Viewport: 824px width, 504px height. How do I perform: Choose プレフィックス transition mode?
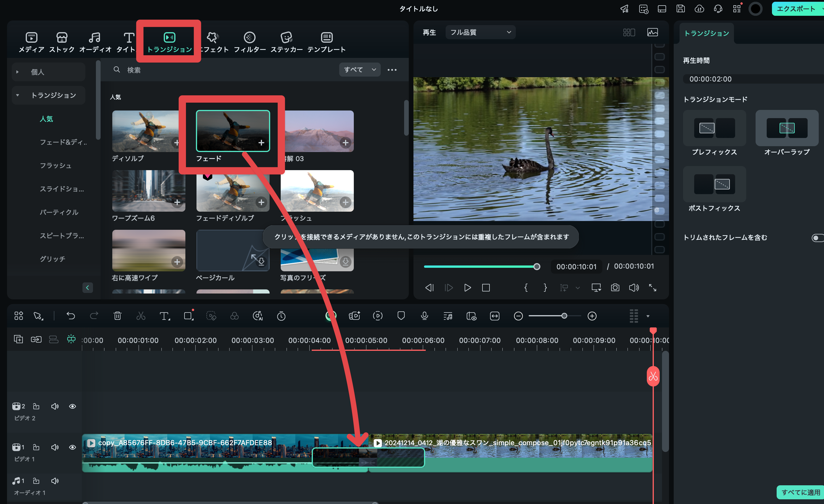tap(714, 128)
